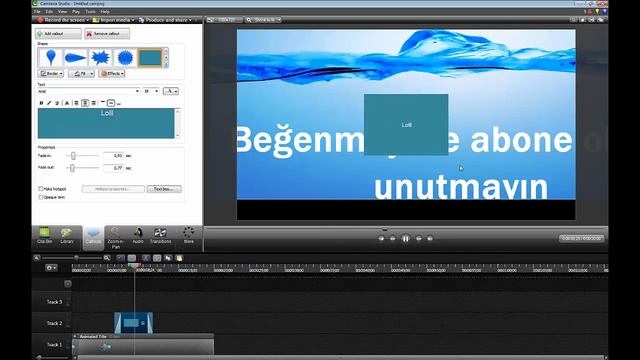The image size is (640, 360).
Task: Click the cut scissors icon on timeline toolbar
Action: [x=146, y=258]
